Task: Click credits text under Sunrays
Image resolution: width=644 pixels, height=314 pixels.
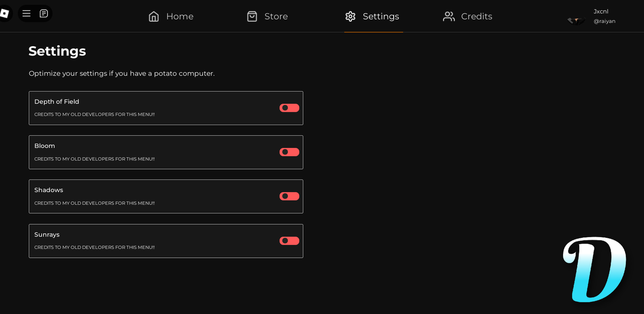Action: 95,248
